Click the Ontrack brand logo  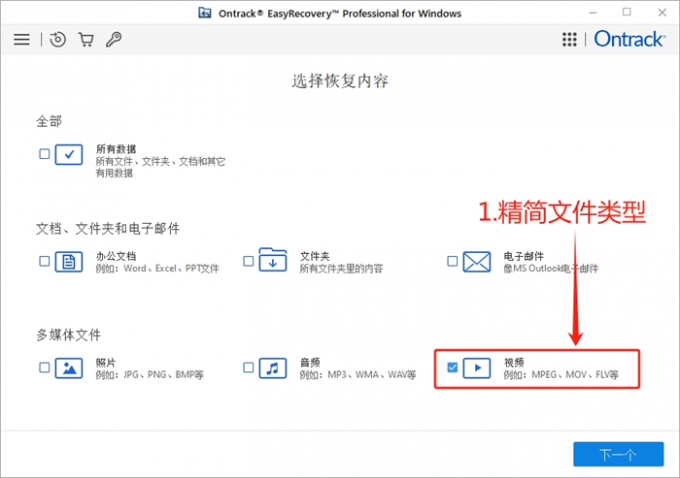629,39
